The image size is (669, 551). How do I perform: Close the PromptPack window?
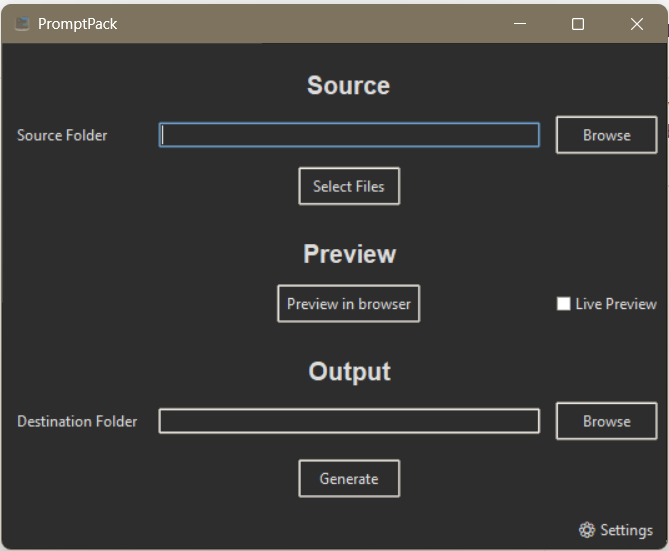[637, 24]
